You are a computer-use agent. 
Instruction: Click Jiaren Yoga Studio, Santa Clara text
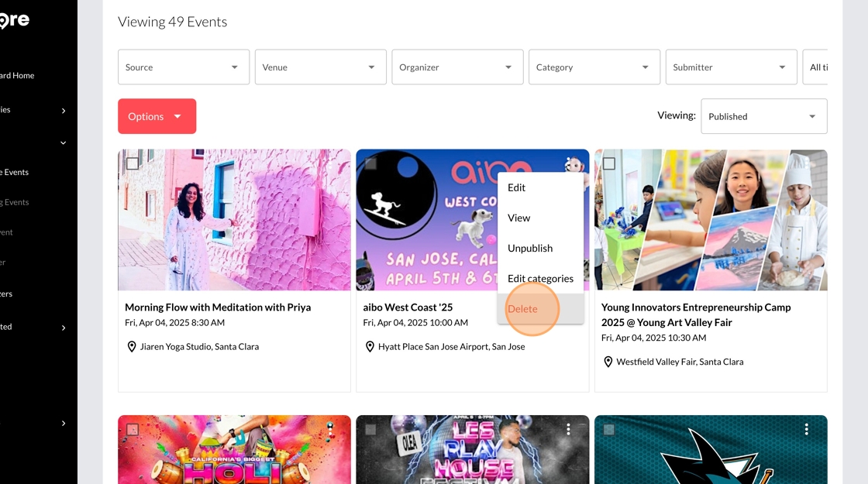199,347
